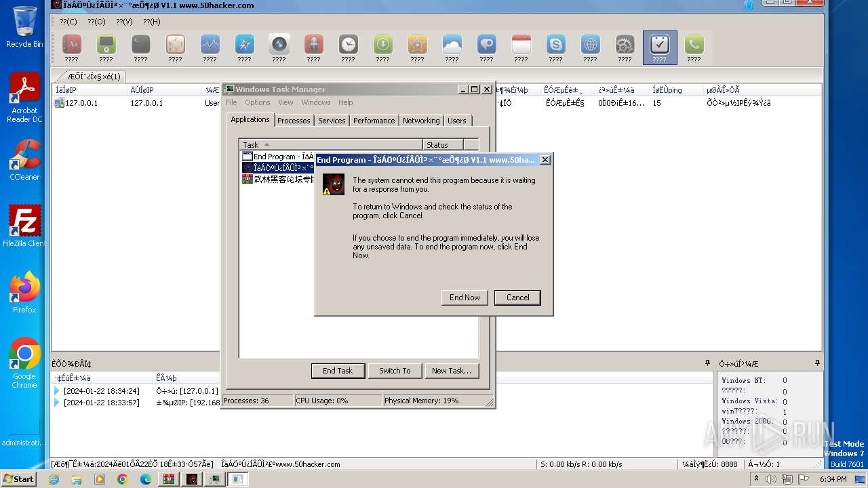The width and height of the screenshot is (868, 488).
Task: Select the 'End Program' entry in task list
Action: pos(278,157)
